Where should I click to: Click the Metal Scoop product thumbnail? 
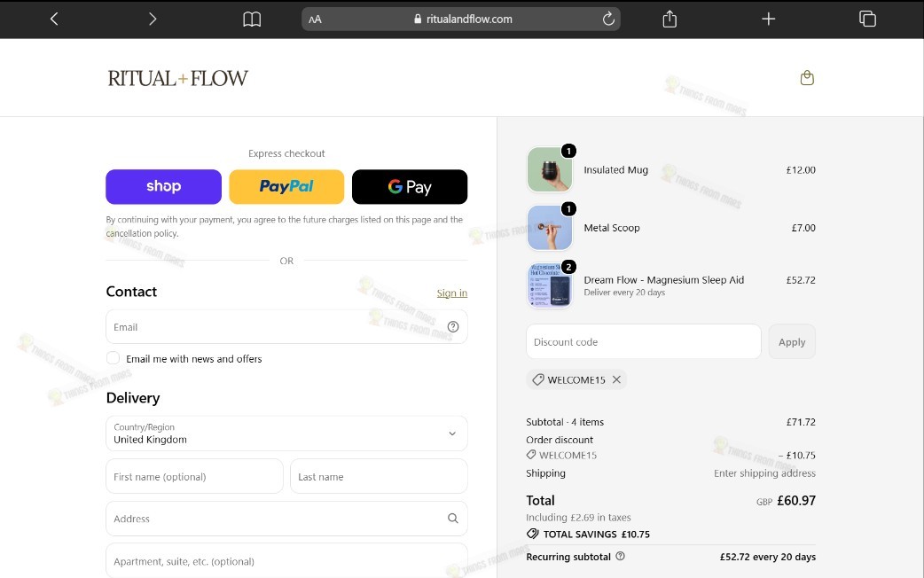click(x=550, y=228)
